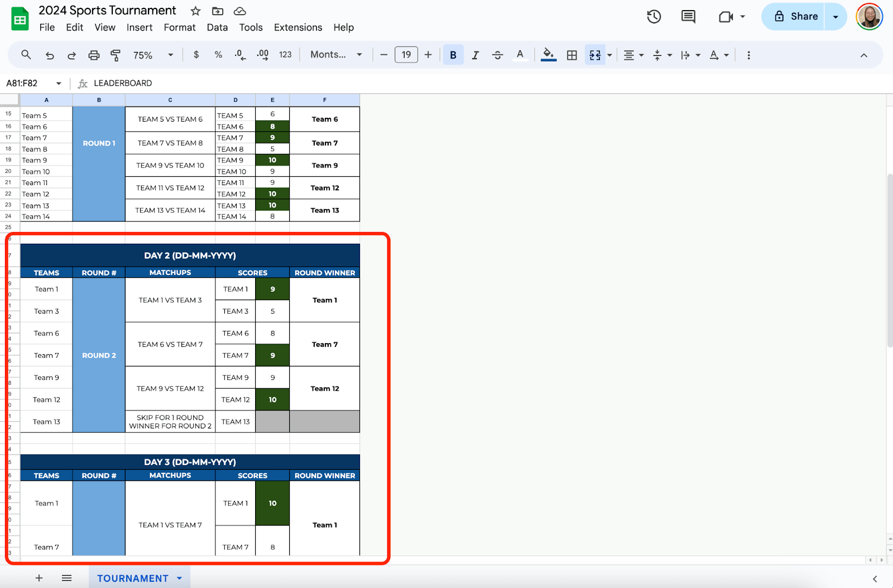The image size is (893, 588).
Task: Click the font size input field
Action: tap(406, 55)
